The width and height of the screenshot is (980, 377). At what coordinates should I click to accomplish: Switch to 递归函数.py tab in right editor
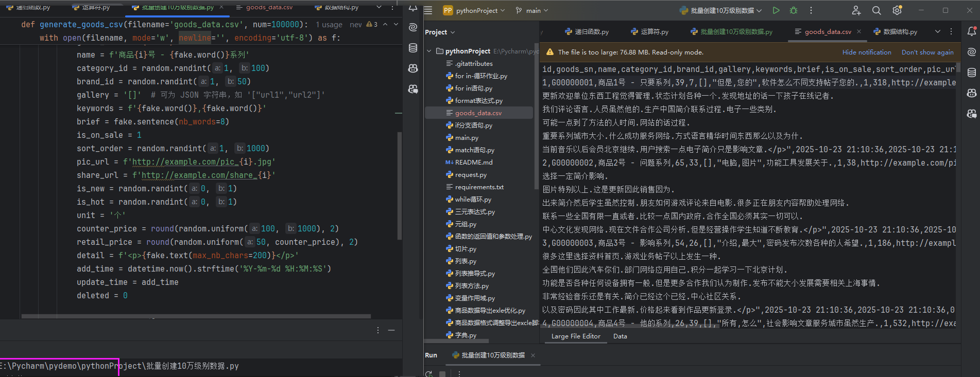pyautogui.click(x=587, y=31)
